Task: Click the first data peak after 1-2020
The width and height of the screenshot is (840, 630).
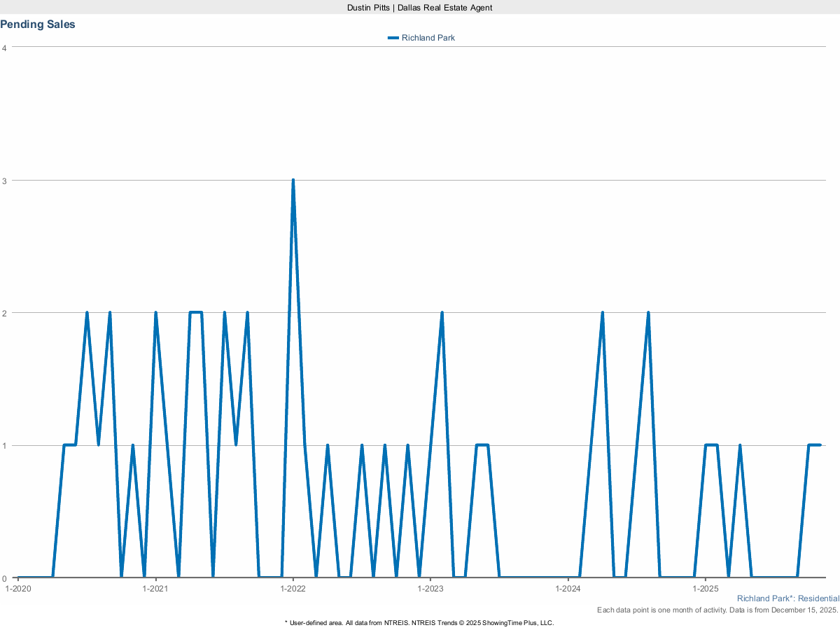Action: click(87, 310)
